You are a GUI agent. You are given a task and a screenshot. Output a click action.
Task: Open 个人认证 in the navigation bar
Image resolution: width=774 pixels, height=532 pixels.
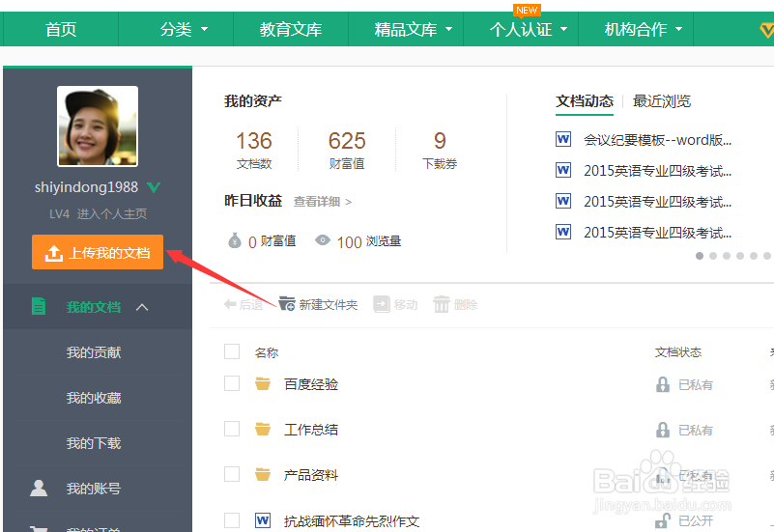click(521, 29)
